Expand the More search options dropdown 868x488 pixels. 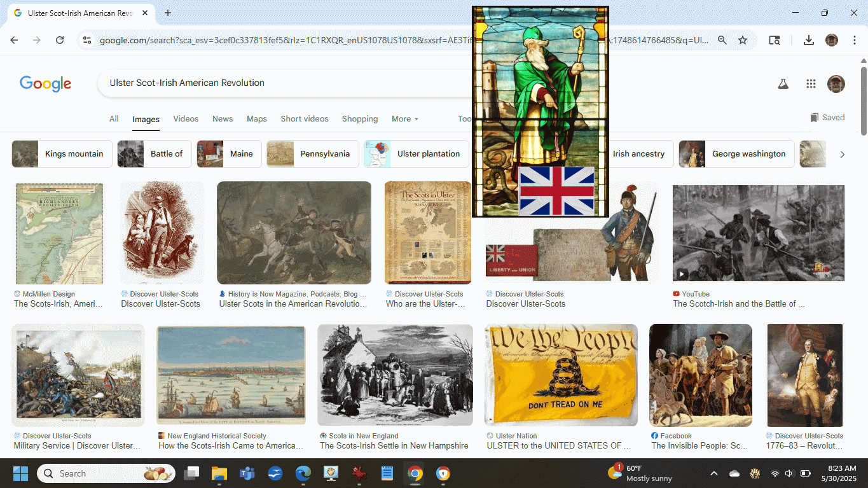tap(405, 119)
